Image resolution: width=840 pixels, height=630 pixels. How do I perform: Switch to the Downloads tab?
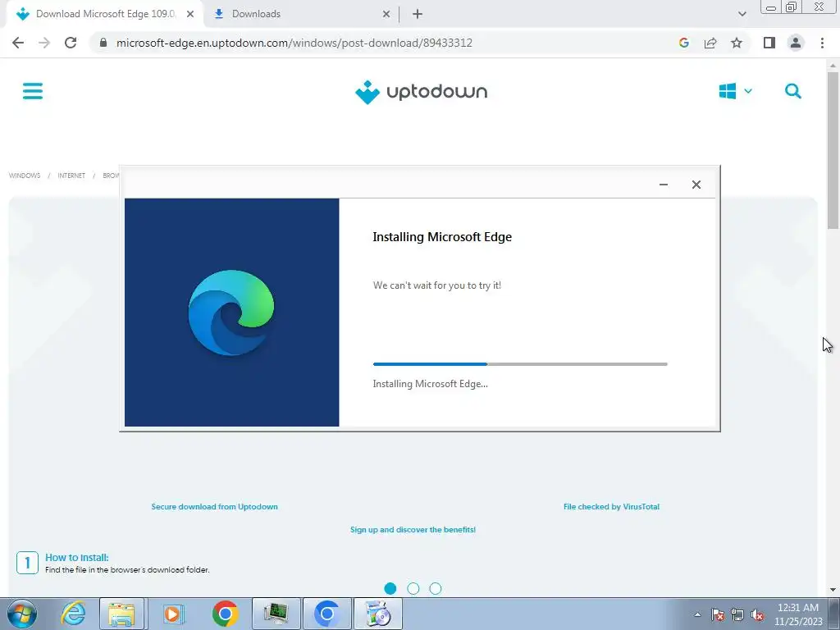302,14
